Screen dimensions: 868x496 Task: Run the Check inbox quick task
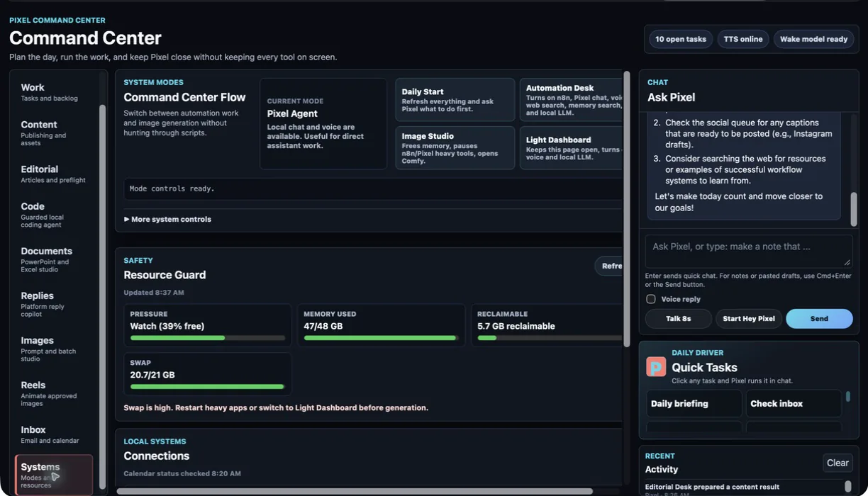(794, 403)
